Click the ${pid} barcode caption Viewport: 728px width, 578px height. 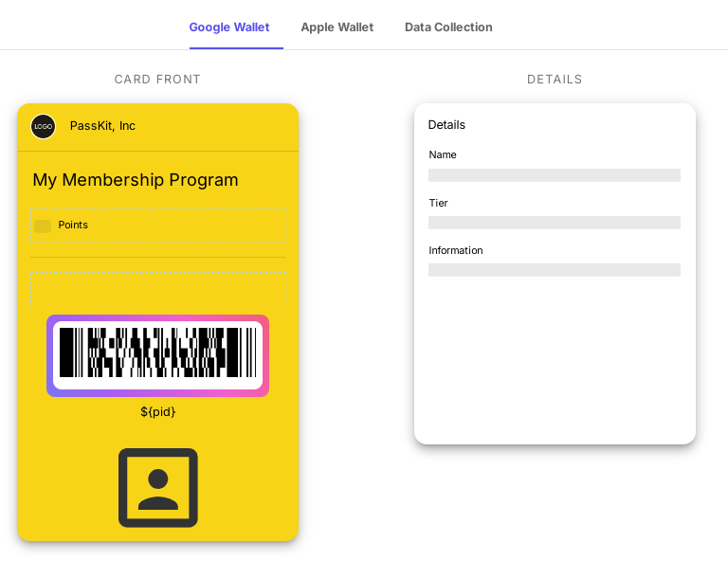coord(158,412)
